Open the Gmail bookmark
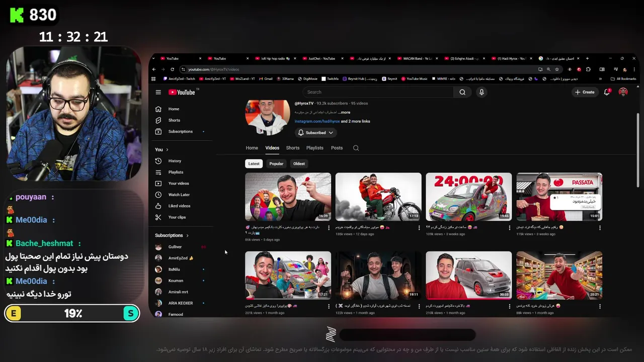This screenshot has height=362, width=644. (265, 79)
